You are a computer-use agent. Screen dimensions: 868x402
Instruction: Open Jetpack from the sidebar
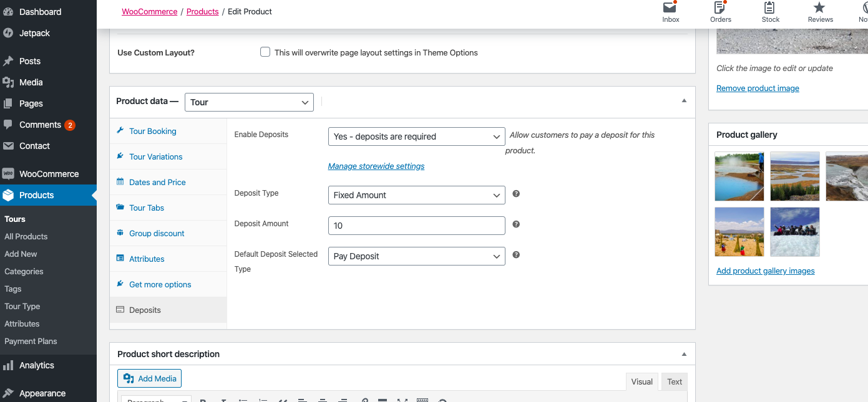pos(34,33)
